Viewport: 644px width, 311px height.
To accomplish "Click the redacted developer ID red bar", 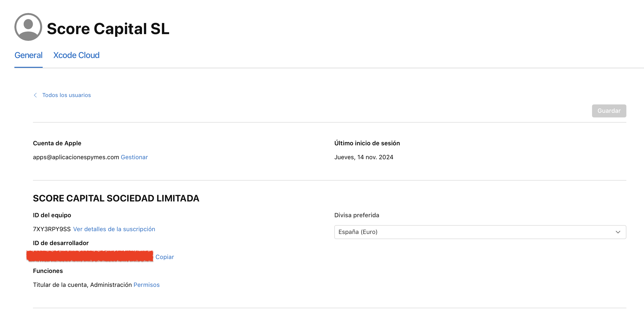I will pyautogui.click(x=90, y=256).
